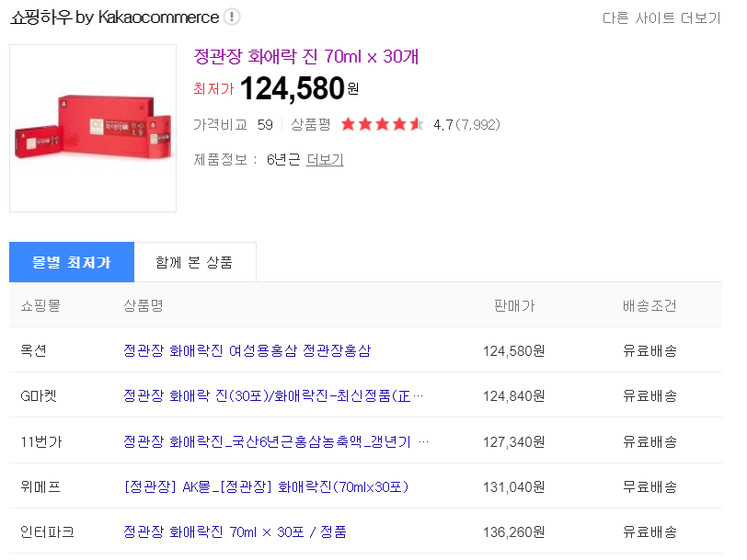747x560 pixels.
Task: Click the '11번가' mall name
Action: tap(41, 442)
